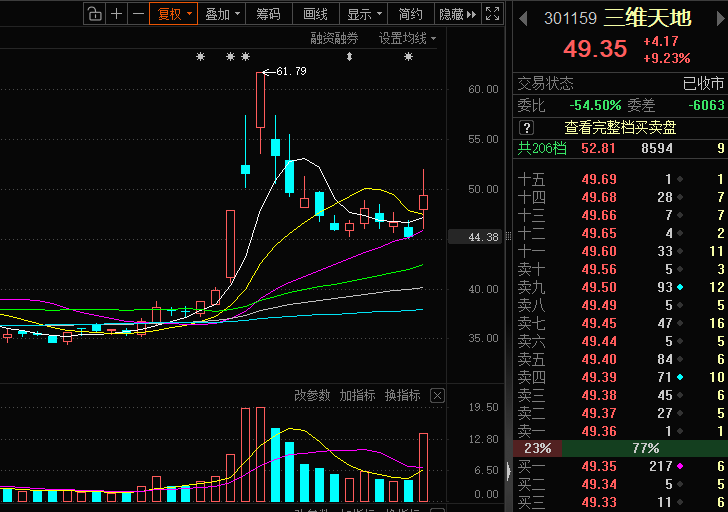Click the 已收市 trading status
Screen dimensions: 728x512
(703, 84)
